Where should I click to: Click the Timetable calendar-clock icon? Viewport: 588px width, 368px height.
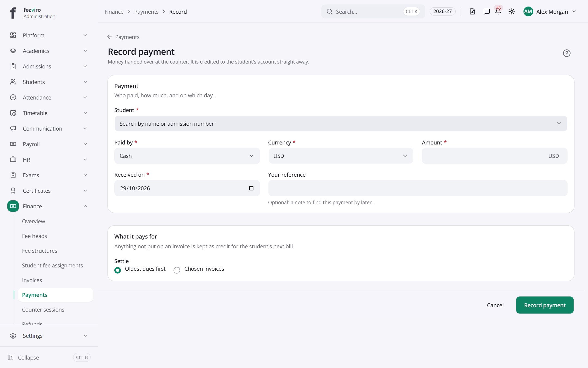click(x=13, y=113)
